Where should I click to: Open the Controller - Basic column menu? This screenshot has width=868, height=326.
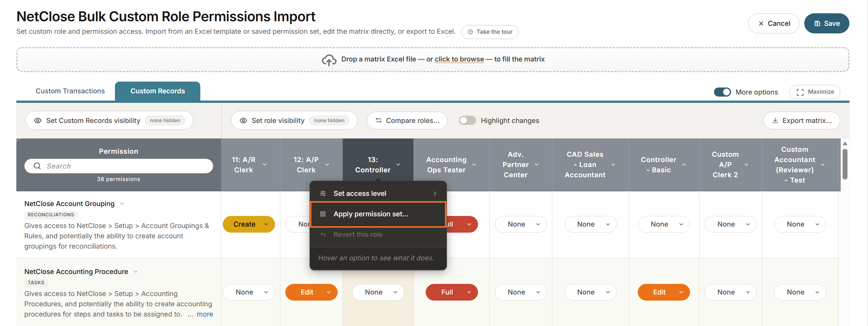point(684,165)
